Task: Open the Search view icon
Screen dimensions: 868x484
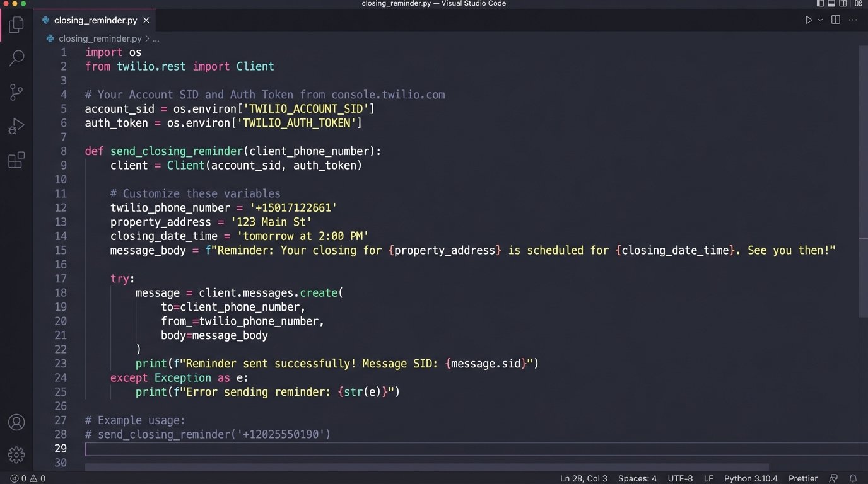Action: point(16,58)
